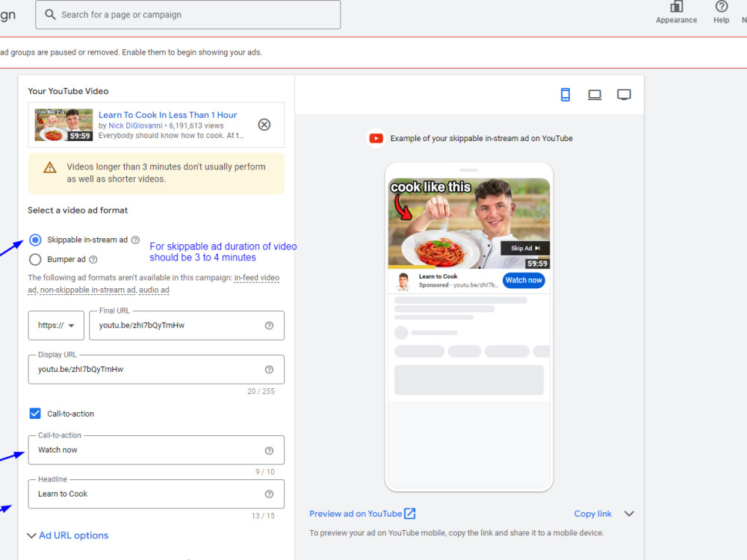Click the search magnifier icon

coord(50,14)
